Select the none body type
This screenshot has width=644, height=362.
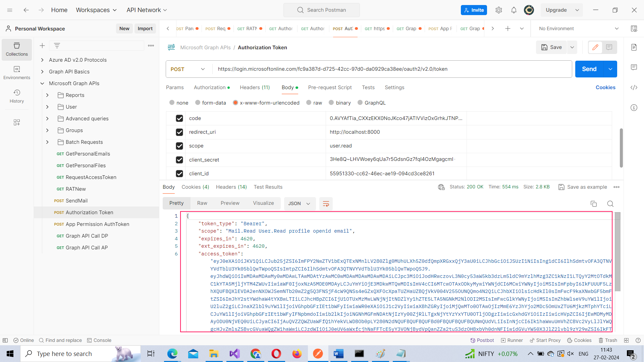172,103
